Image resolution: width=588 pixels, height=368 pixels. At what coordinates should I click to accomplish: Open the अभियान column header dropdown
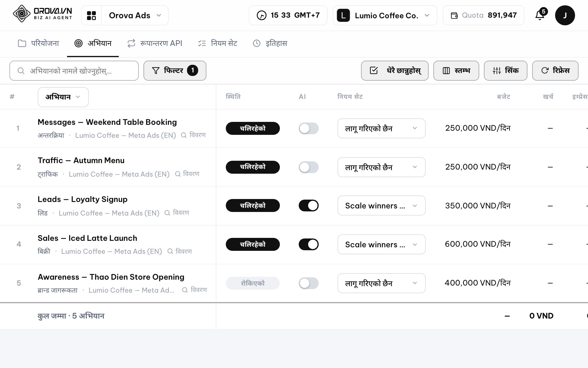63,97
